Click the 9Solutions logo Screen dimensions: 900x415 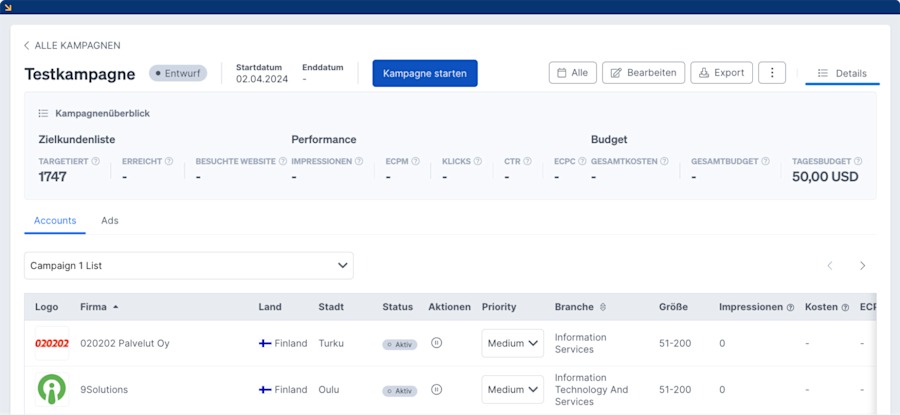click(x=52, y=390)
